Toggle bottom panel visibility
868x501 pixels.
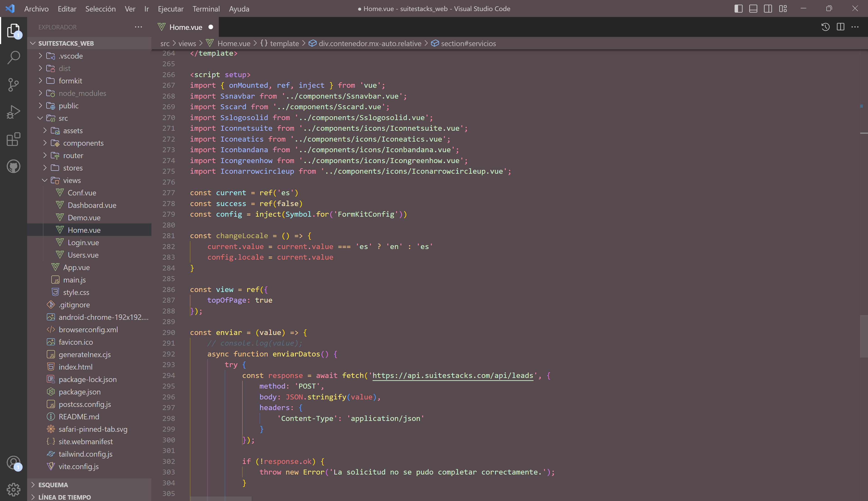[x=753, y=9]
